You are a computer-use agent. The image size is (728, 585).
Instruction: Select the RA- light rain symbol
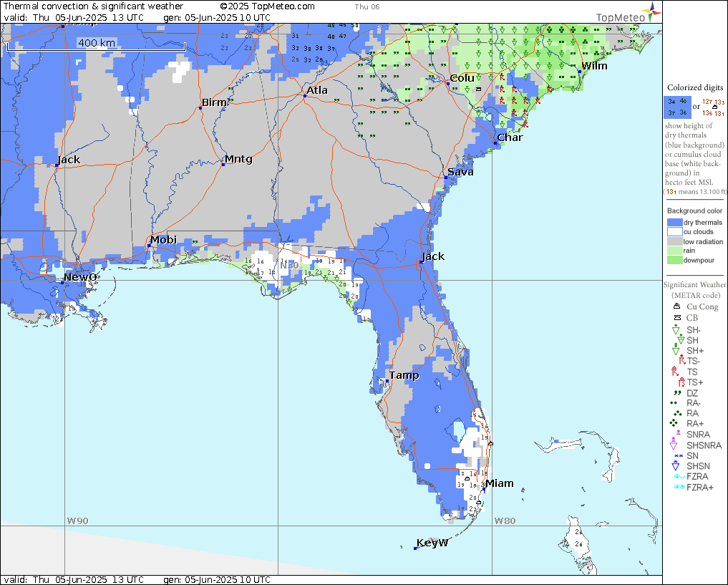(x=674, y=403)
